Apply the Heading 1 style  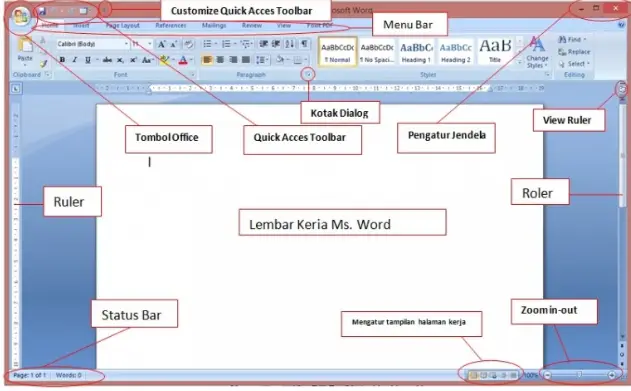416,51
